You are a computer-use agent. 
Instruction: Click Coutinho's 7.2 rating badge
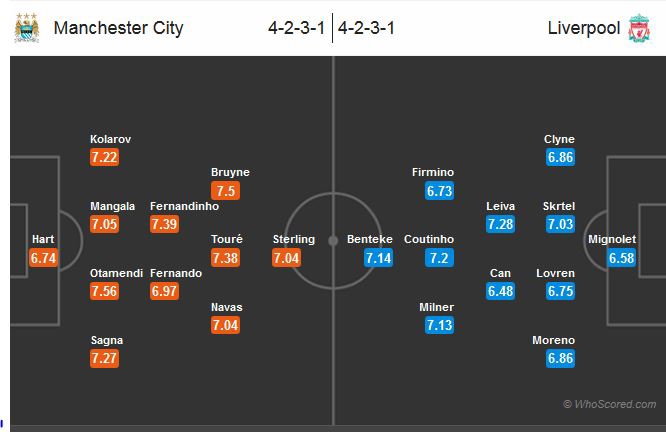coord(439,257)
